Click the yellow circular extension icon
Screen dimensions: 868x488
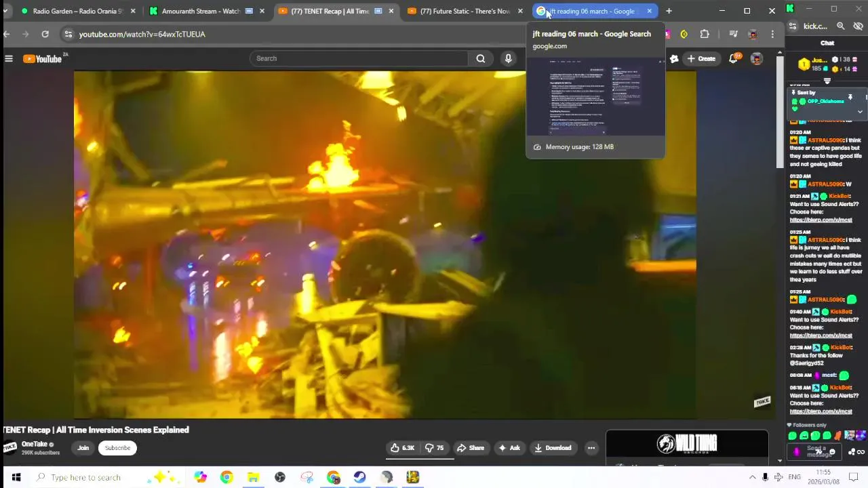[x=684, y=34]
